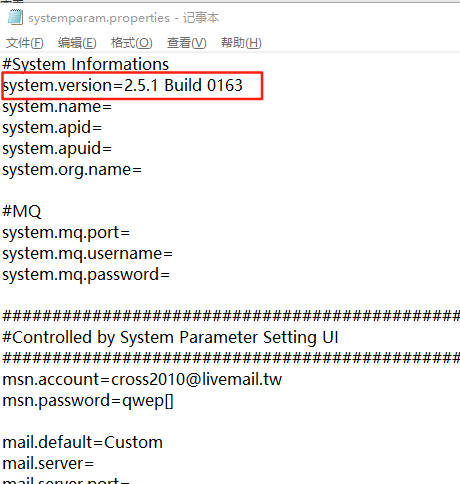Place cursor after system.name=
460x484 pixels.
click(x=113, y=107)
